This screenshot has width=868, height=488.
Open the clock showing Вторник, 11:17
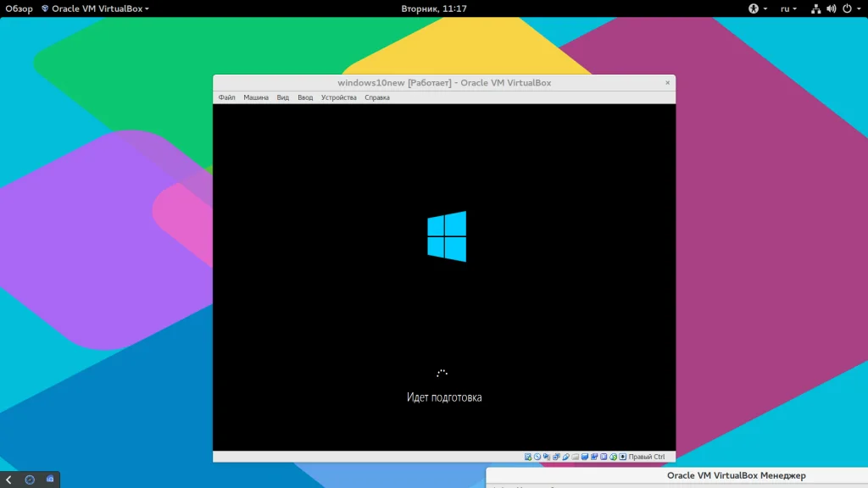[433, 8]
